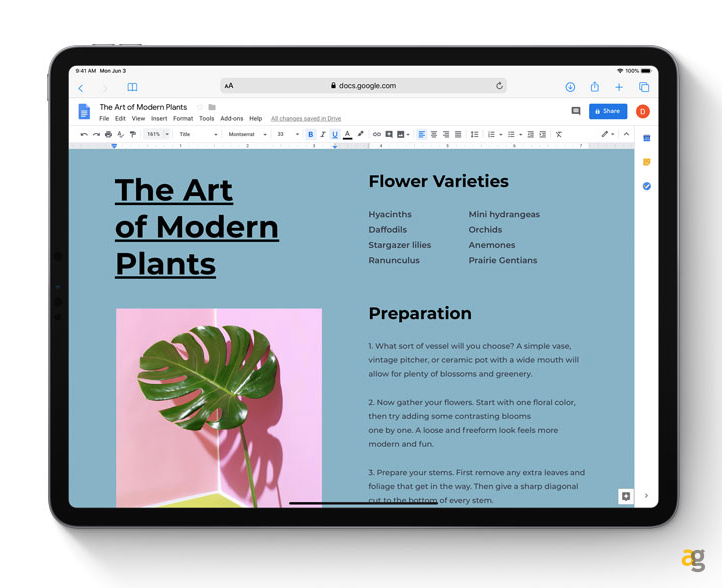
Task: Show all Safari tabs
Action: [x=644, y=87]
